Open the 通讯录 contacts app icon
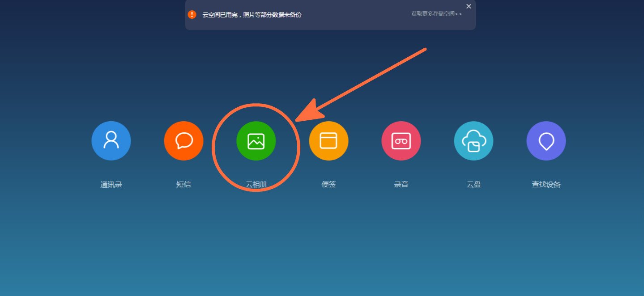The height and width of the screenshot is (296, 644). click(111, 140)
